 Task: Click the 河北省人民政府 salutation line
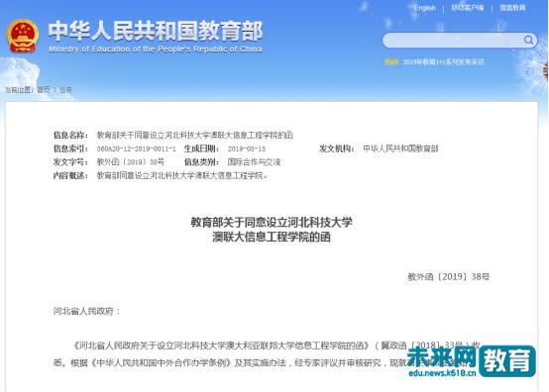click(86, 311)
